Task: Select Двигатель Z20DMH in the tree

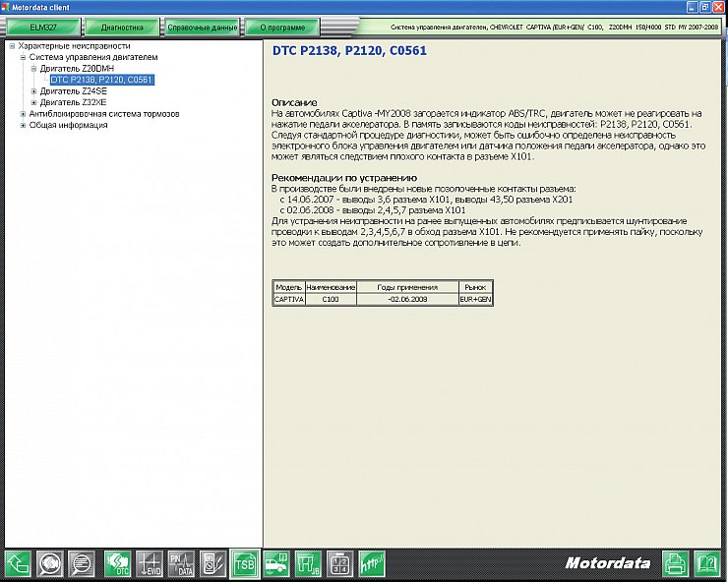Action: [x=77, y=68]
